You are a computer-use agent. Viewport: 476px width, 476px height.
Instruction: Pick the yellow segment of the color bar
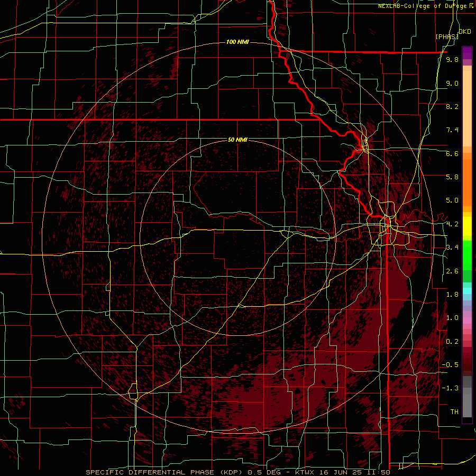click(467, 226)
